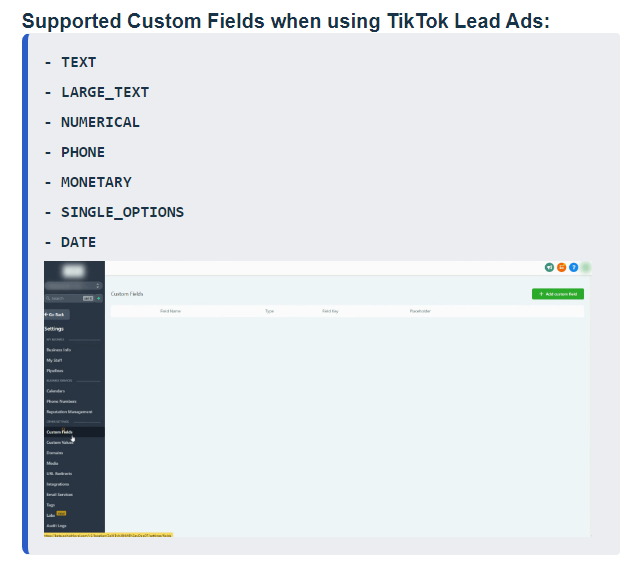Open Integrations in settings sidebar
This screenshot has width=630, height=561.
click(58, 484)
